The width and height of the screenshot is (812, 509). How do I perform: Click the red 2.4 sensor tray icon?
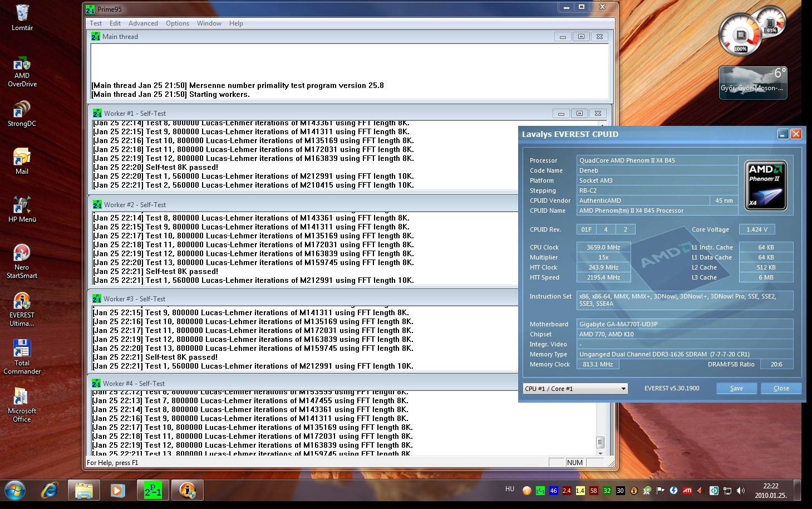click(x=567, y=491)
